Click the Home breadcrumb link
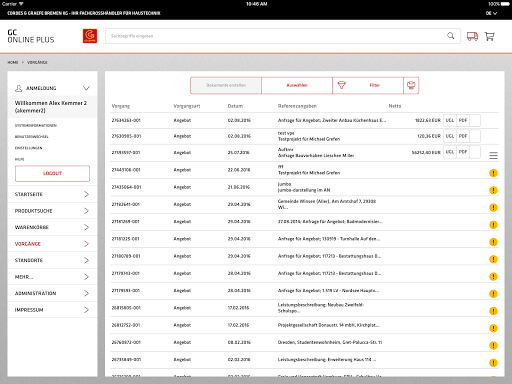The height and width of the screenshot is (384, 512). 13,62
